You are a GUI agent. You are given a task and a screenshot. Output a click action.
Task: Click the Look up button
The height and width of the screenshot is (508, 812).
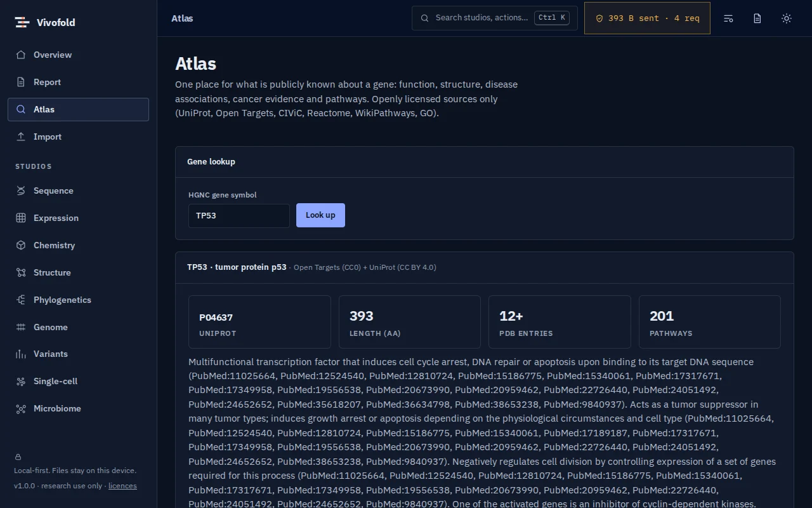click(x=320, y=215)
